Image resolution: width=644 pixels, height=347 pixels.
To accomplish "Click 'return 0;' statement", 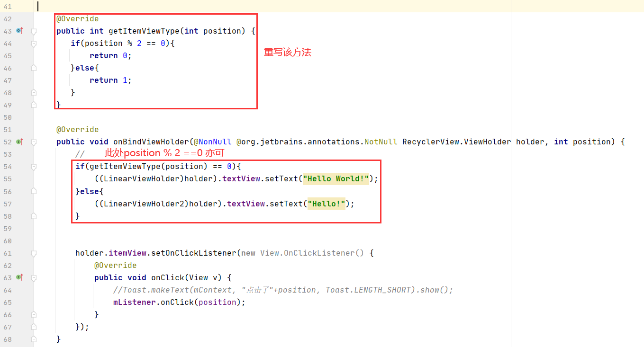I will tap(111, 56).
